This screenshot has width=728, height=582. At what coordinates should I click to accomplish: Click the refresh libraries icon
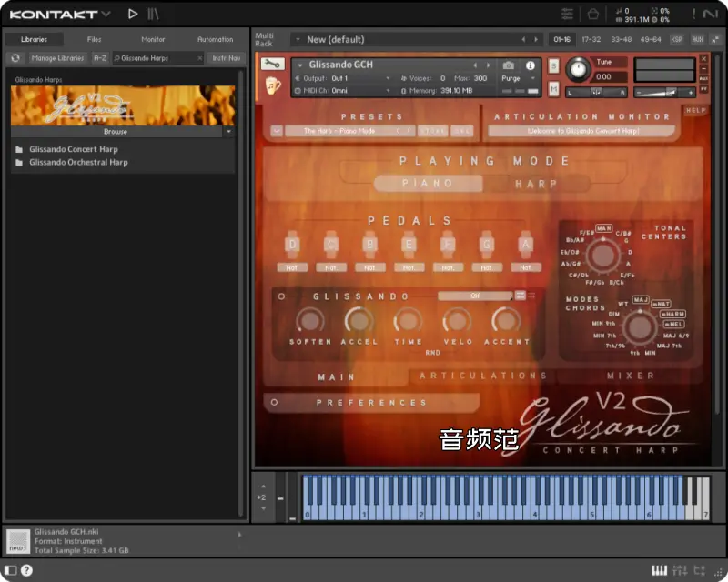[x=15, y=58]
